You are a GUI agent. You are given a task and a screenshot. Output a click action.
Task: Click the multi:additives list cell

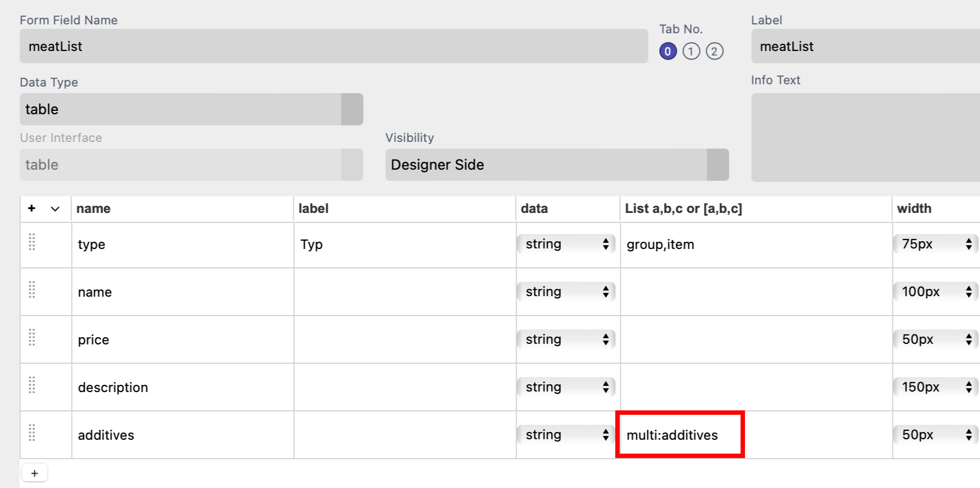(680, 435)
